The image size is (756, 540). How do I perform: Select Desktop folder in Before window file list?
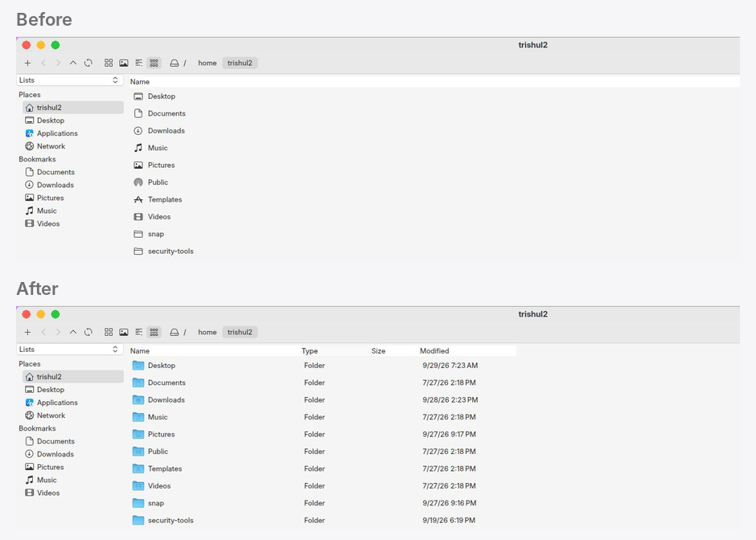point(162,96)
